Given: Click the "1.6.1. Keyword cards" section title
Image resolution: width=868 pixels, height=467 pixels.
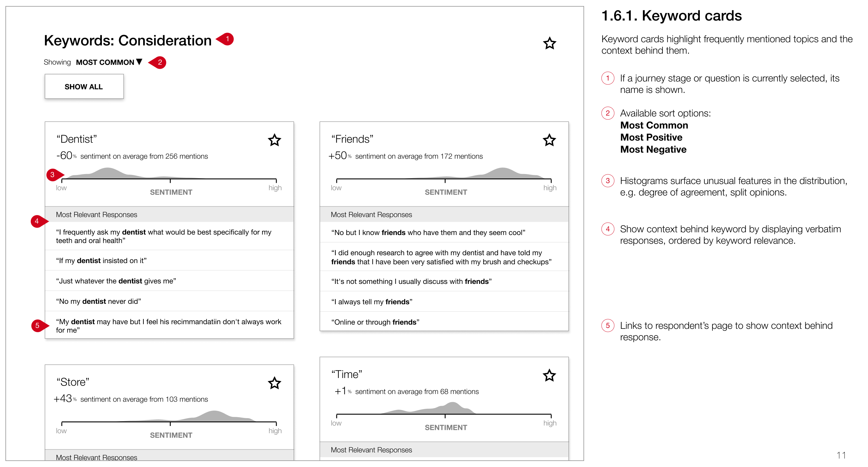Looking at the screenshot, I should pos(671,15).
